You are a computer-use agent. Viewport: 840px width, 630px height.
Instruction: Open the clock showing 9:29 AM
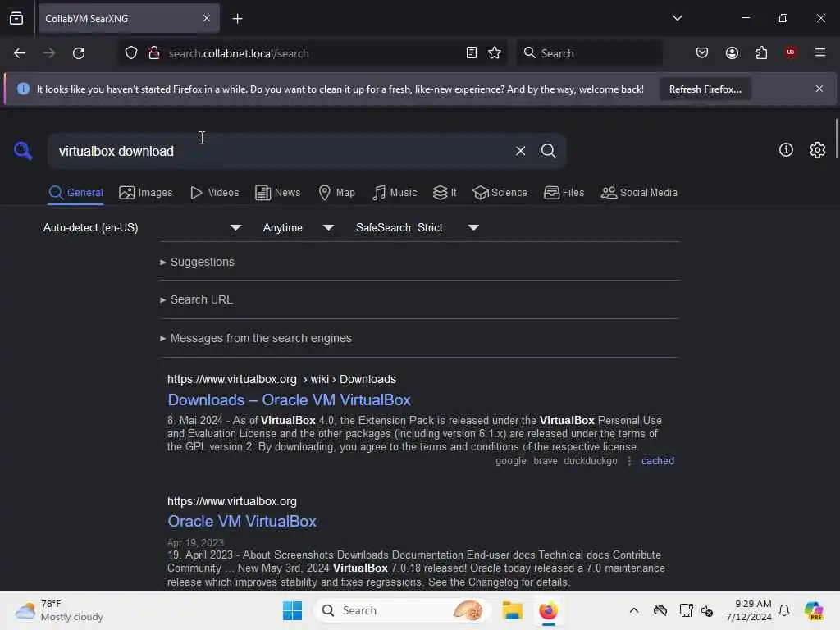(x=748, y=610)
